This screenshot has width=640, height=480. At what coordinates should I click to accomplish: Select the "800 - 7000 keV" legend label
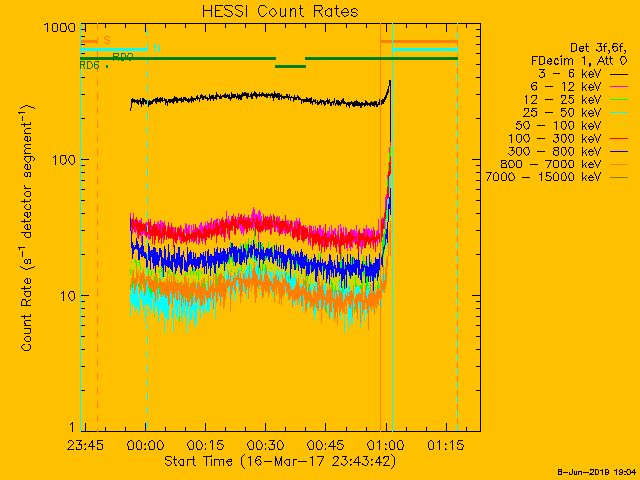tap(551, 164)
